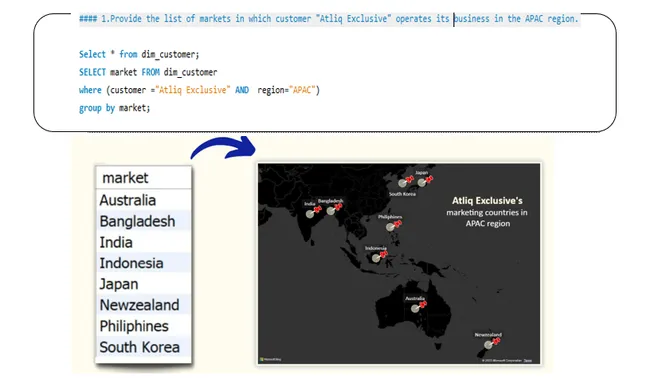Click the India map pin
The width and height of the screenshot is (650, 382).
point(313,212)
